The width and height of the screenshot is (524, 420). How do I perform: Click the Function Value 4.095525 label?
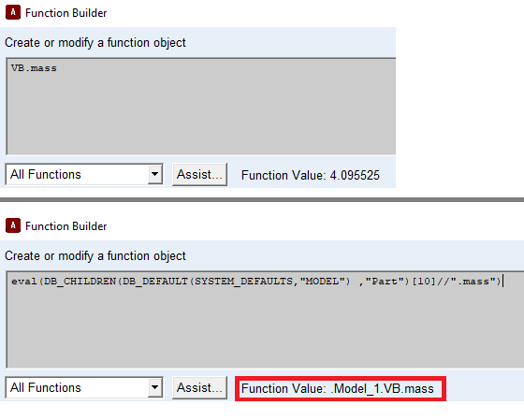click(311, 175)
